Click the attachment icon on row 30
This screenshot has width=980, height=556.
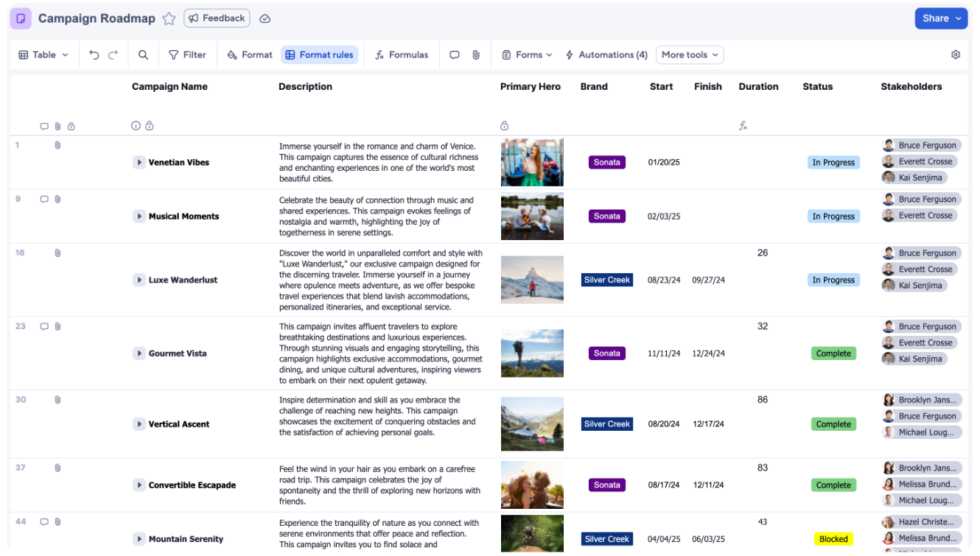click(57, 400)
